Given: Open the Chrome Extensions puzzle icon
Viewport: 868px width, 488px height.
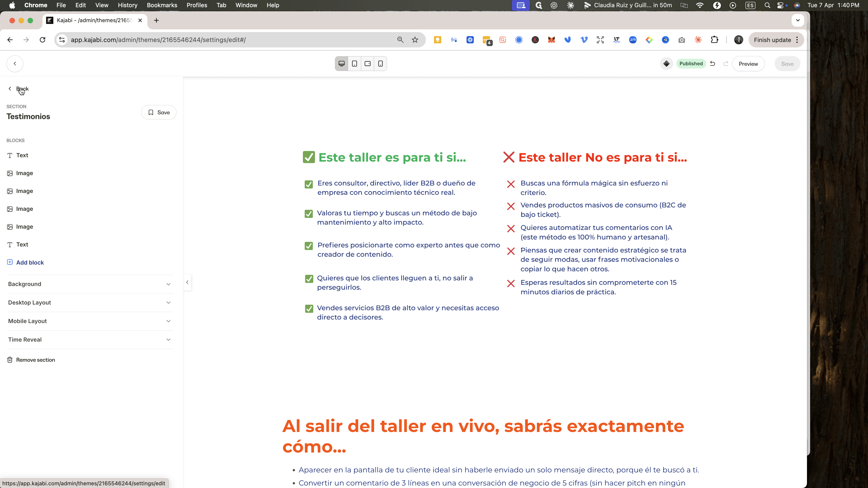Looking at the screenshot, I should (x=714, y=40).
